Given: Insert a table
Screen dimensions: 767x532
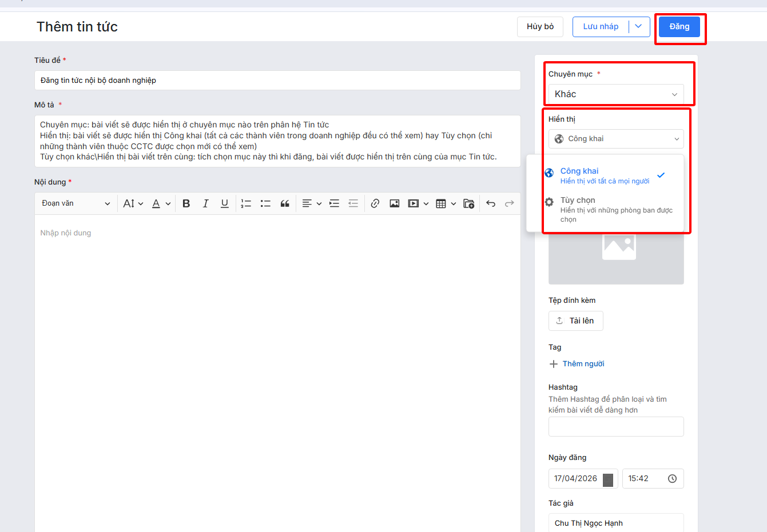Looking at the screenshot, I should tap(441, 203).
